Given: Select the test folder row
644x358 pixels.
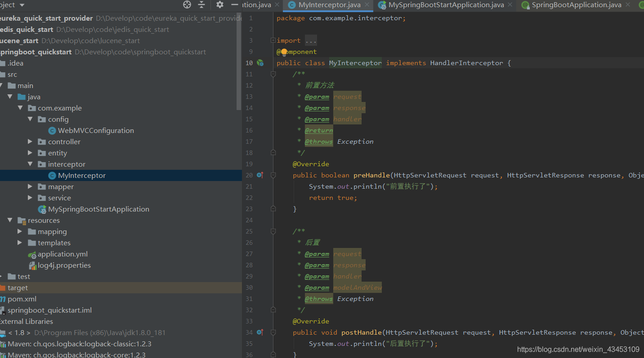Looking at the screenshot, I should (121, 277).
